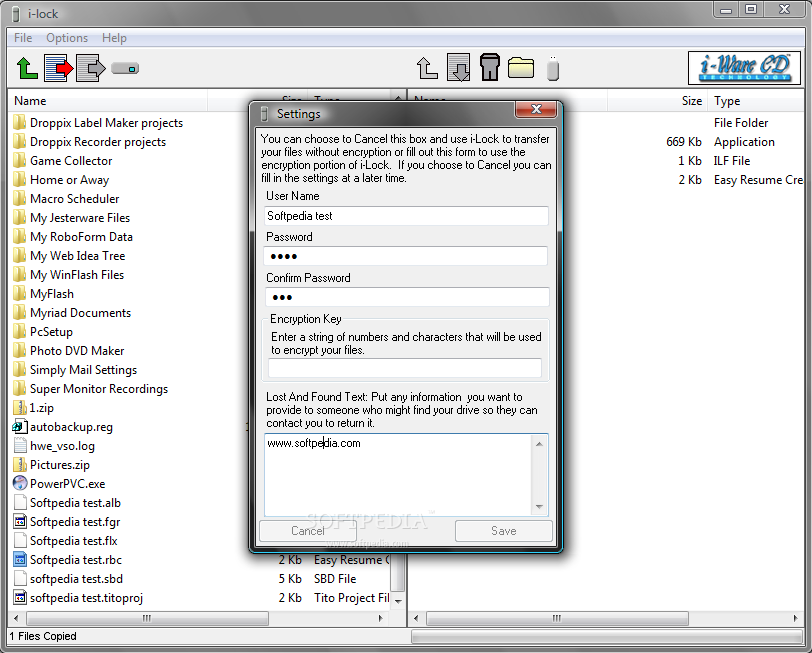This screenshot has height=653, width=812.
Task: Select the MyFlash folder
Action: pyautogui.click(x=52, y=294)
